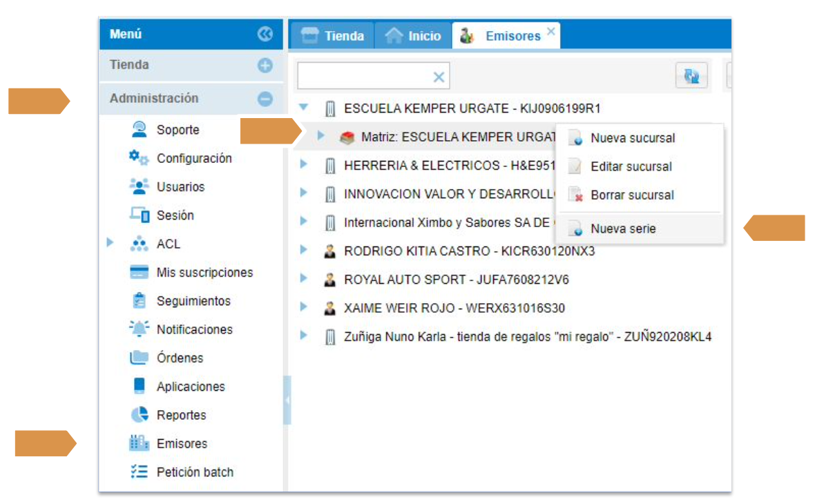Screen dimensions: 815x504
Task: Click the emisores search input field
Action: point(363,77)
